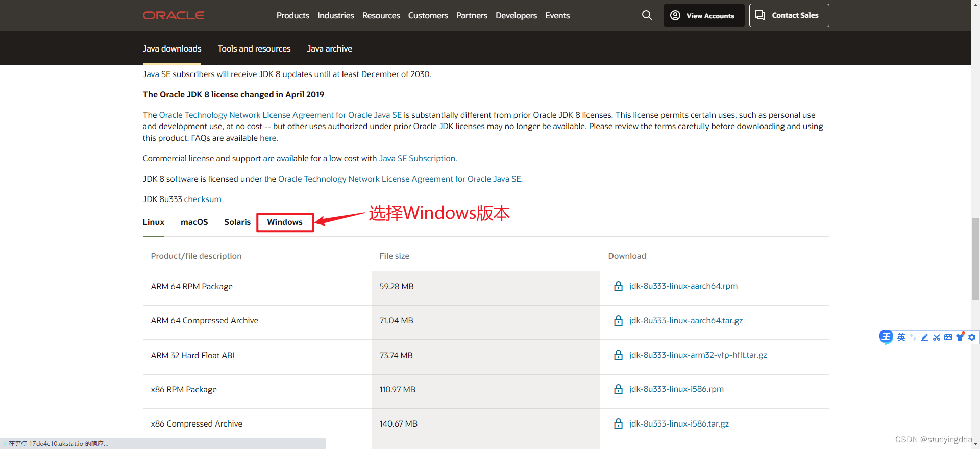
Task: Click the '110.97 MB' file size
Action: pyautogui.click(x=397, y=390)
